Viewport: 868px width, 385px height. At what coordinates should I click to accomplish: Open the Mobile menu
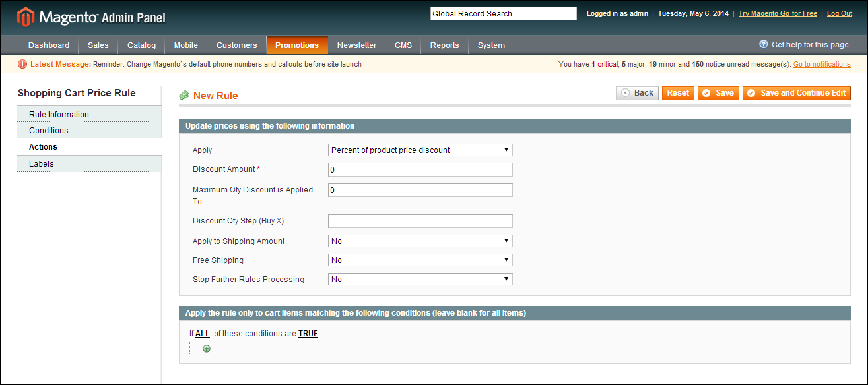click(186, 45)
